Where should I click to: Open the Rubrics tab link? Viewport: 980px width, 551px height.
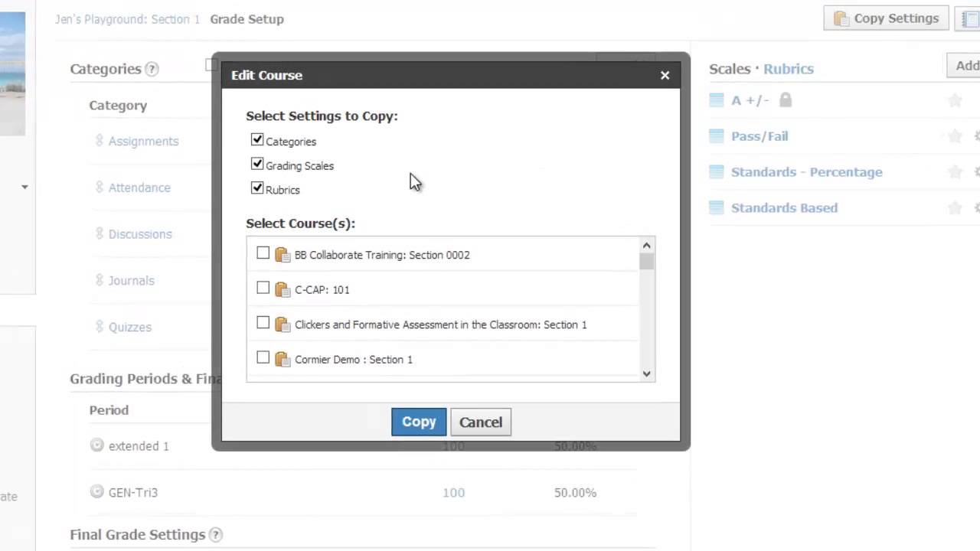pyautogui.click(x=788, y=69)
